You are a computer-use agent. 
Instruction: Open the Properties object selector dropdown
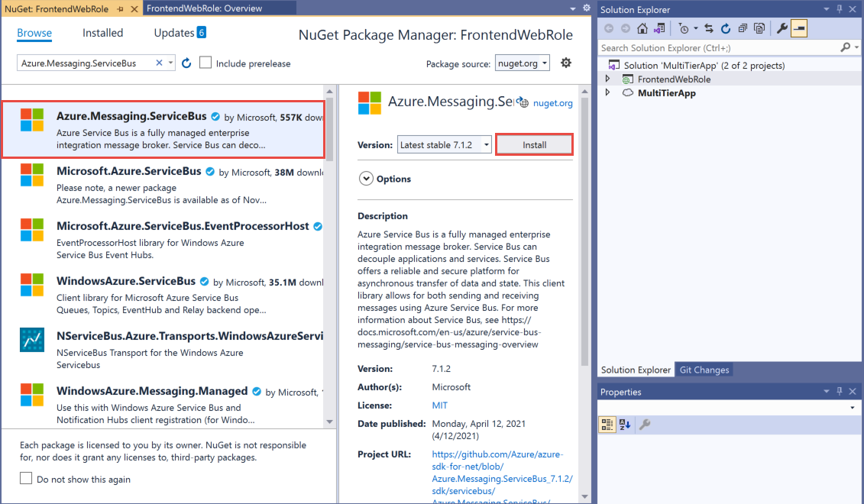[x=853, y=408]
